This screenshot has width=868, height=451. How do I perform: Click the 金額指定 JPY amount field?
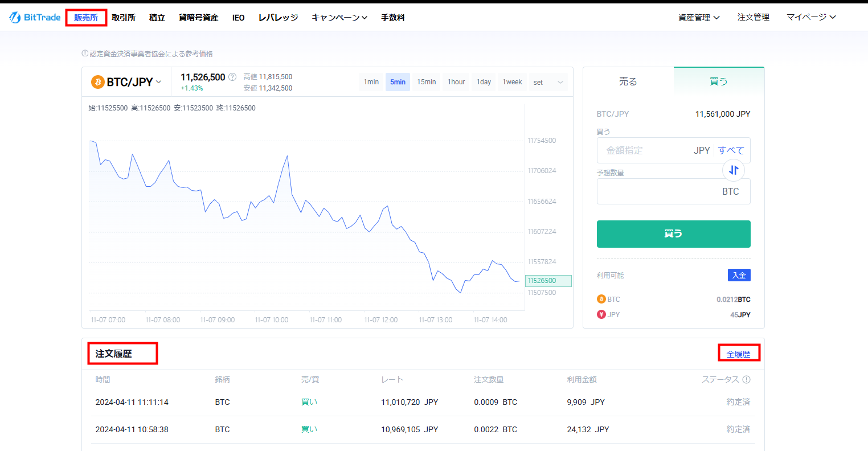[x=644, y=150]
